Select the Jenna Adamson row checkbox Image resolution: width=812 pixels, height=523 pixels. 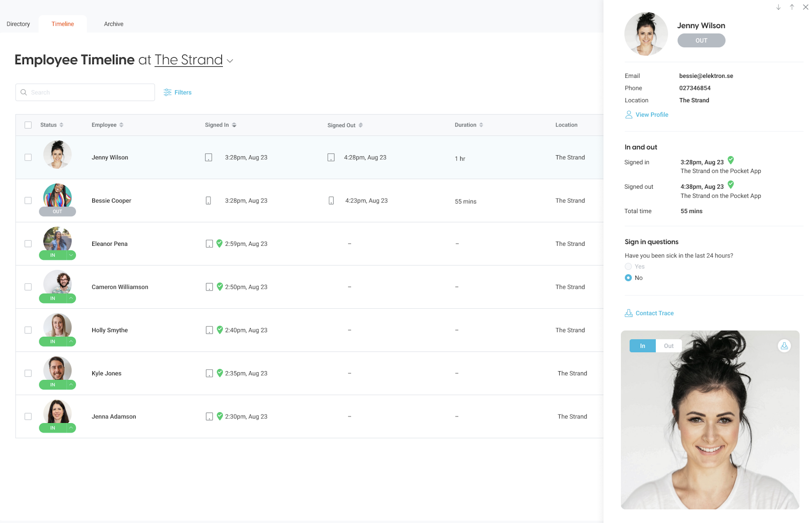pos(28,417)
